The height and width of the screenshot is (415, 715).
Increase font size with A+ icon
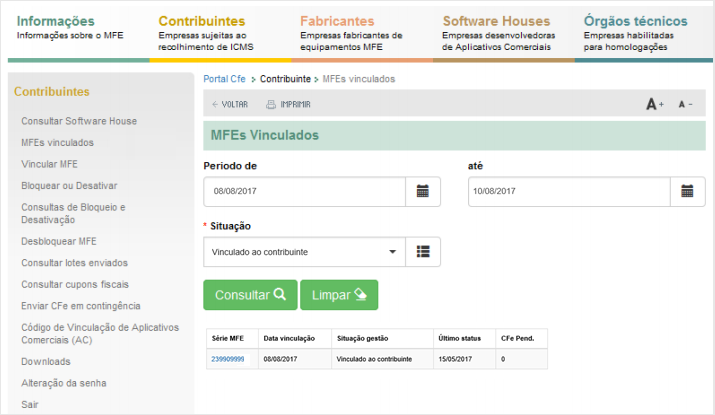point(654,104)
